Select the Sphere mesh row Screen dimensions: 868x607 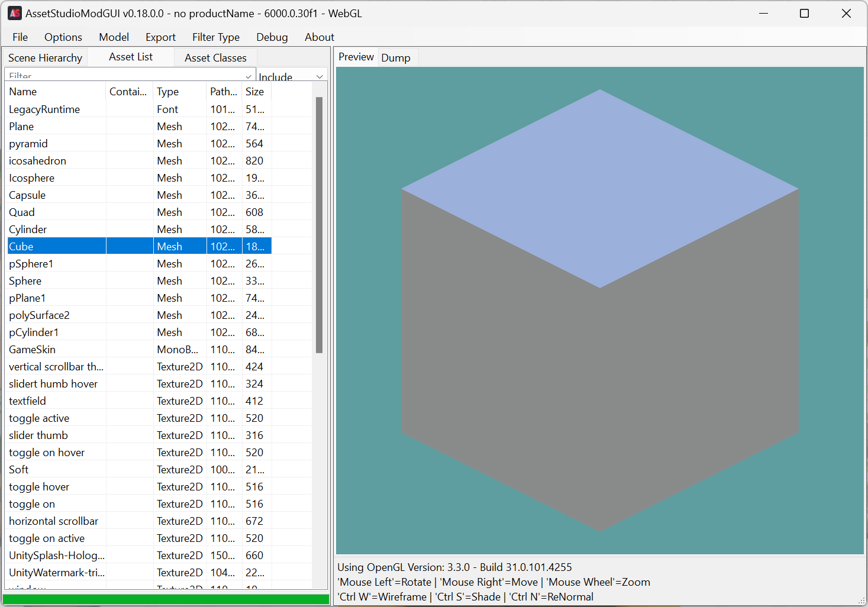[x=139, y=281]
